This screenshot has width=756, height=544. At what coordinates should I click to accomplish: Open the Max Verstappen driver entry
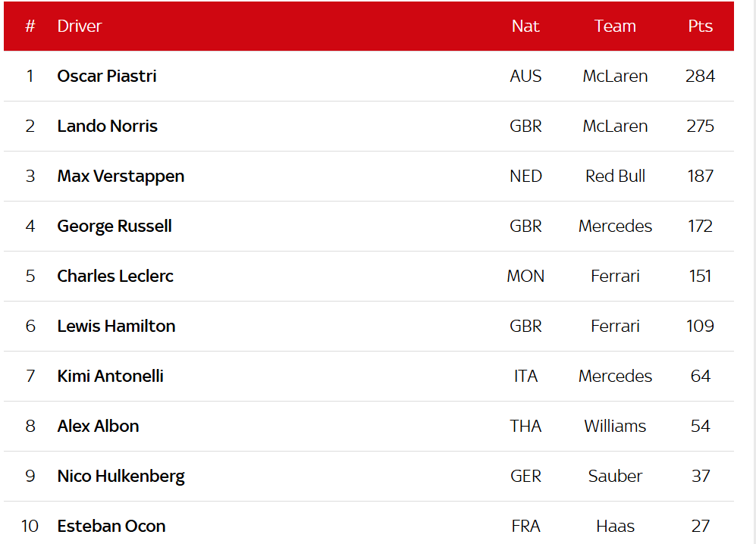click(x=121, y=176)
